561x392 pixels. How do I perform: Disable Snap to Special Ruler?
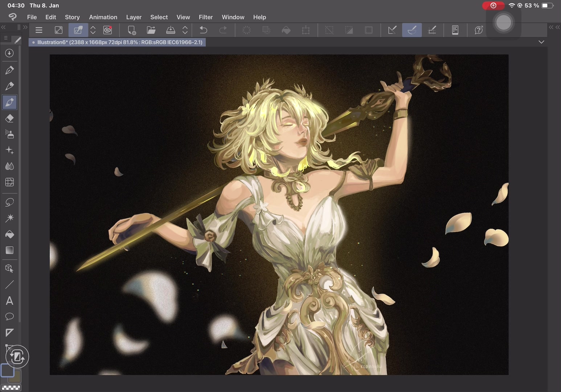tap(412, 30)
